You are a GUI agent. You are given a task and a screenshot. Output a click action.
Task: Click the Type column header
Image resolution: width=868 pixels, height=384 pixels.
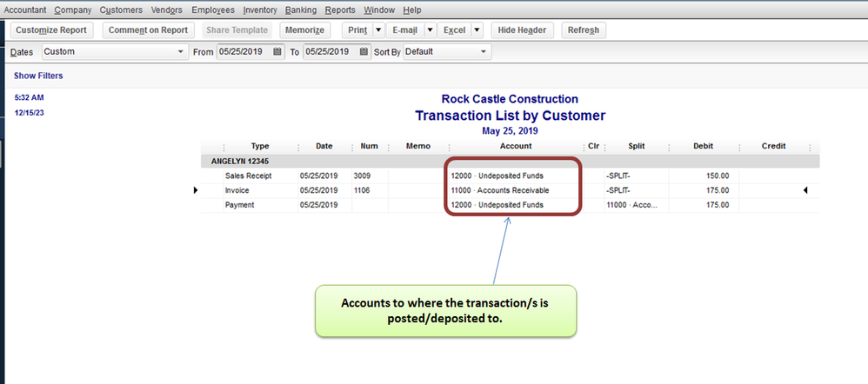(x=260, y=146)
